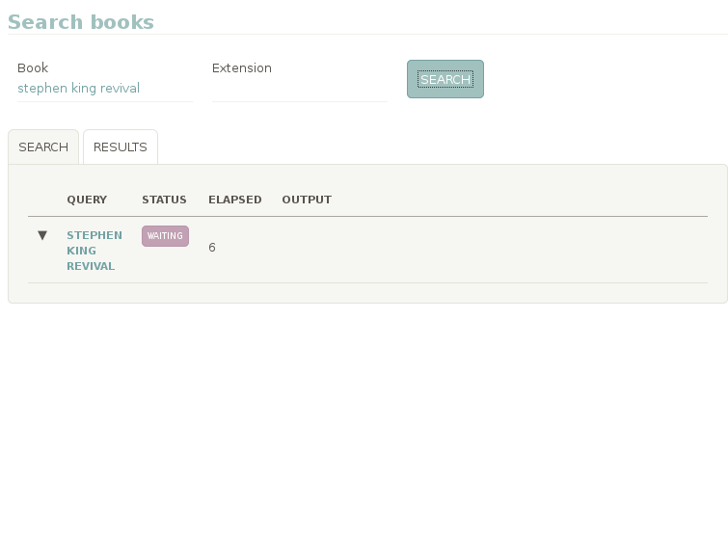Screen dimensions: 728x560
Task: Click the STATUS column header
Action: (164, 200)
